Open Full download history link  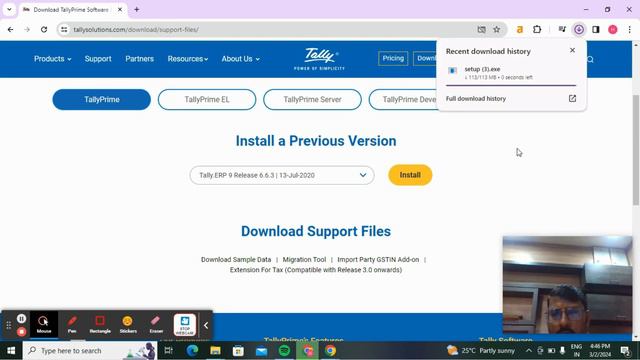[x=476, y=99]
